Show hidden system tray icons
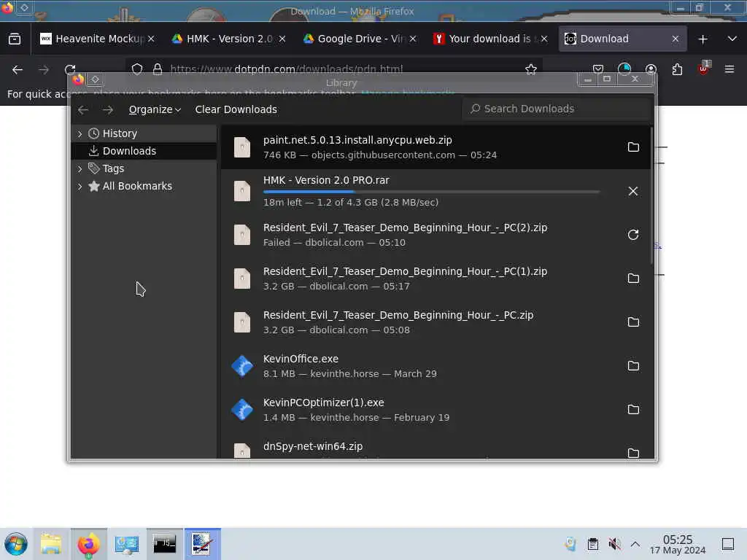747x560 pixels. coord(635,544)
